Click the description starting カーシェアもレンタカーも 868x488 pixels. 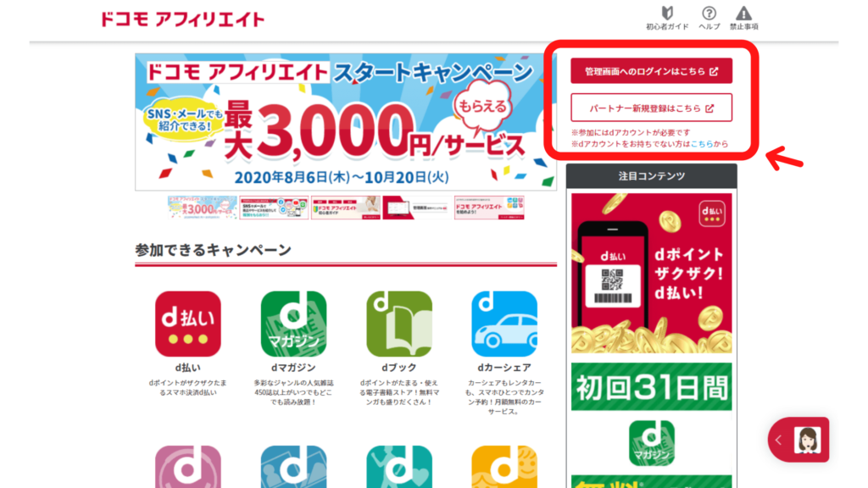(504, 397)
